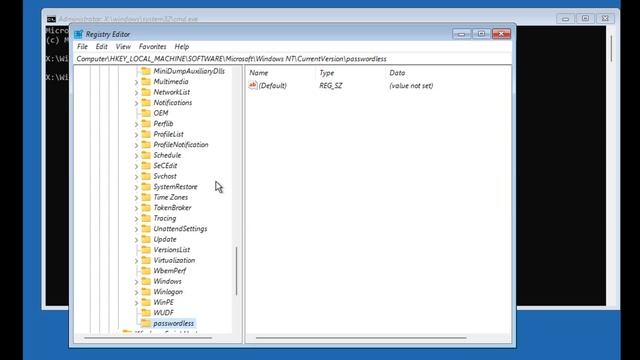Viewport: 640px width, 360px height.
Task: Select the WinPE key label
Action: tap(163, 302)
